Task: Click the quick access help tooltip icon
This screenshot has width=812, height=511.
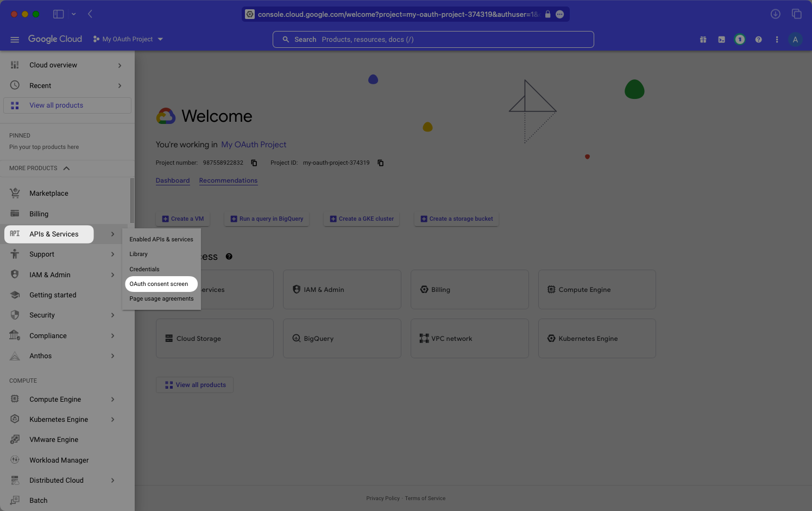Action: [229, 256]
